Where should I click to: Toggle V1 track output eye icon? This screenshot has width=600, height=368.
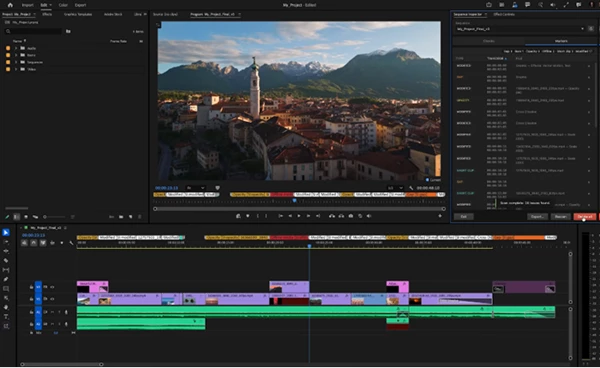pyautogui.click(x=52, y=299)
